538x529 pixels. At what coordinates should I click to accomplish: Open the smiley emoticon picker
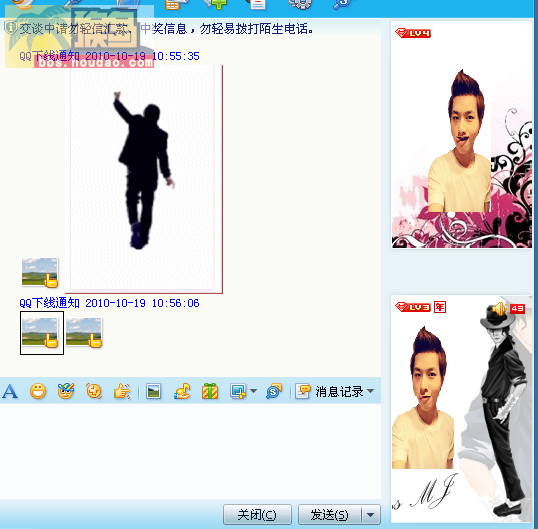click(38, 391)
